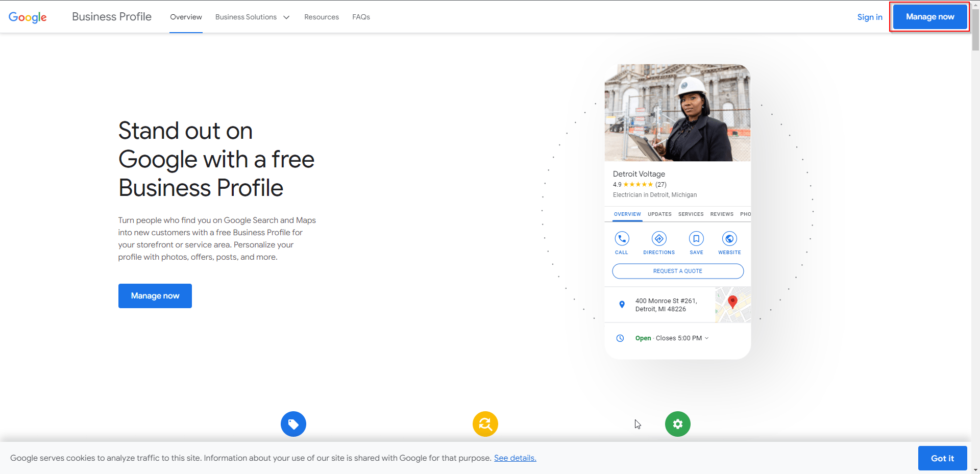Open the Overview nav tab
The height and width of the screenshot is (474, 980).
point(186,17)
